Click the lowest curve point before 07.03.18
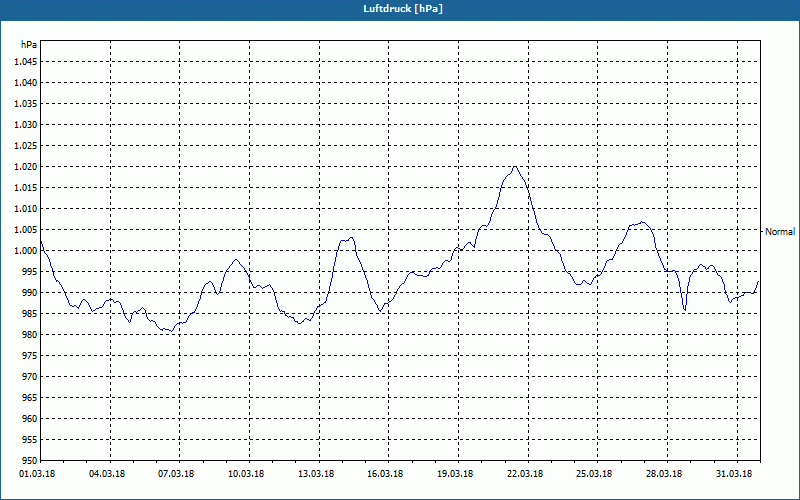This screenshot has height=500, width=800. click(x=171, y=331)
